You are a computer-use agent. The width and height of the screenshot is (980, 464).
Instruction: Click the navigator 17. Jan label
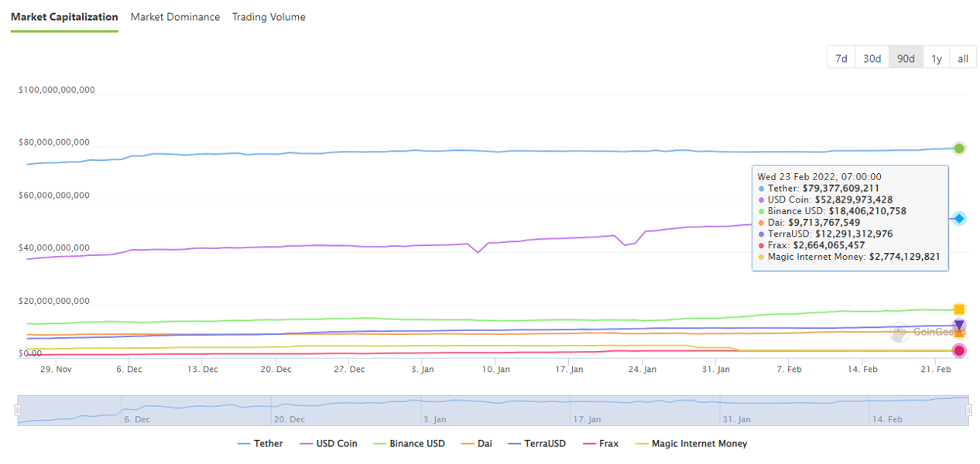(x=588, y=420)
